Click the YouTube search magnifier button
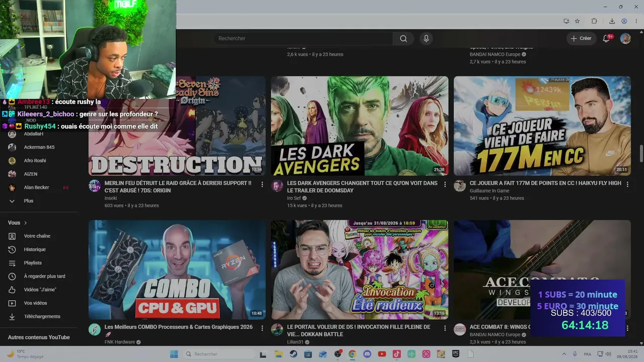 click(x=404, y=39)
